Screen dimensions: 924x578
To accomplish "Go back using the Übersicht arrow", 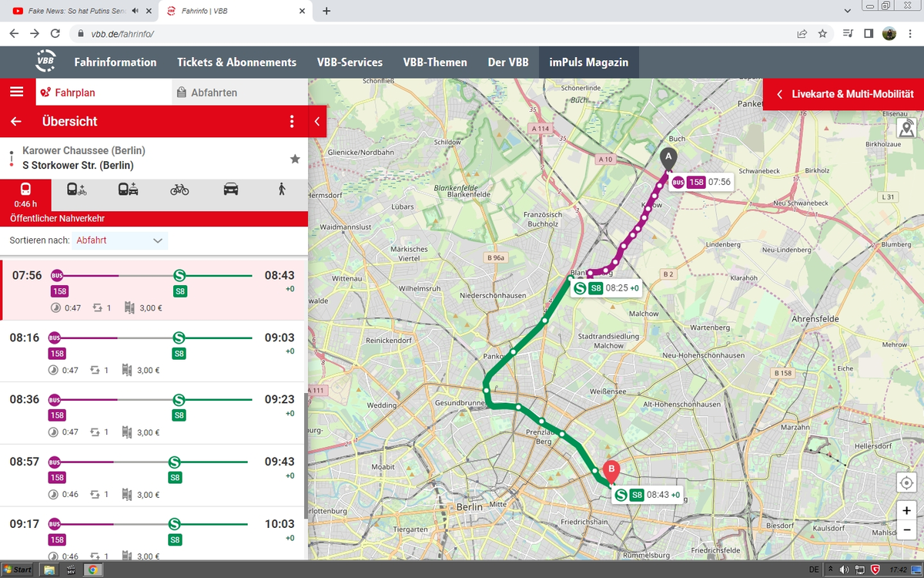I will coord(16,122).
